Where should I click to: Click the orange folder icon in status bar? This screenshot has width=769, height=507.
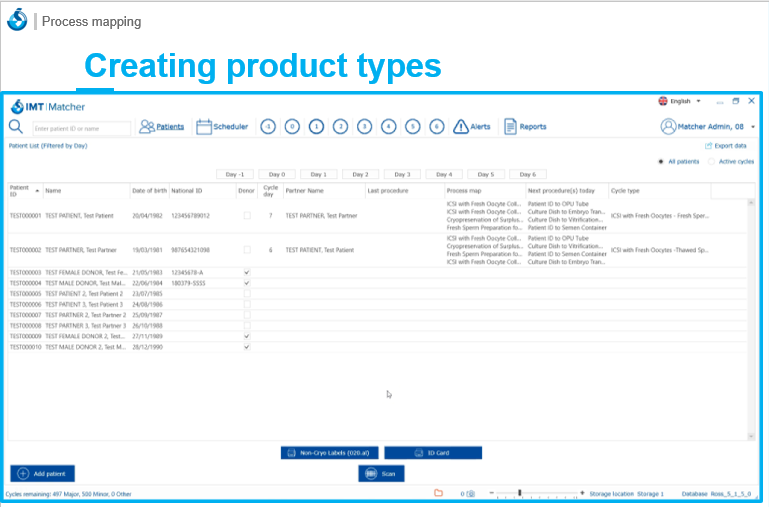(438, 493)
